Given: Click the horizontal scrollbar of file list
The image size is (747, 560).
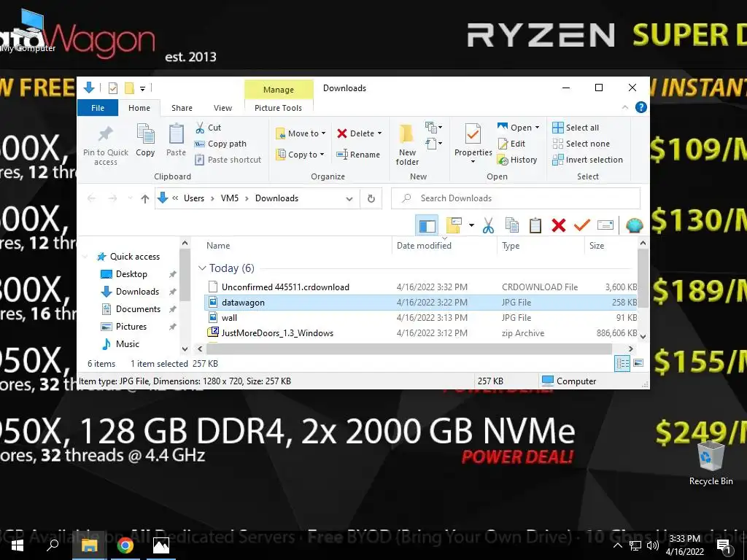Looking at the screenshot, I should click(x=409, y=349).
